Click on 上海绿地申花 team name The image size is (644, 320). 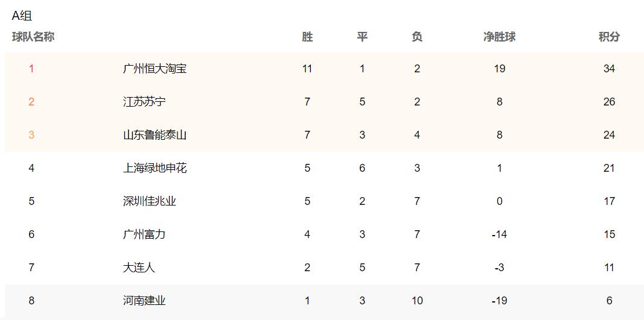pyautogui.click(x=155, y=168)
